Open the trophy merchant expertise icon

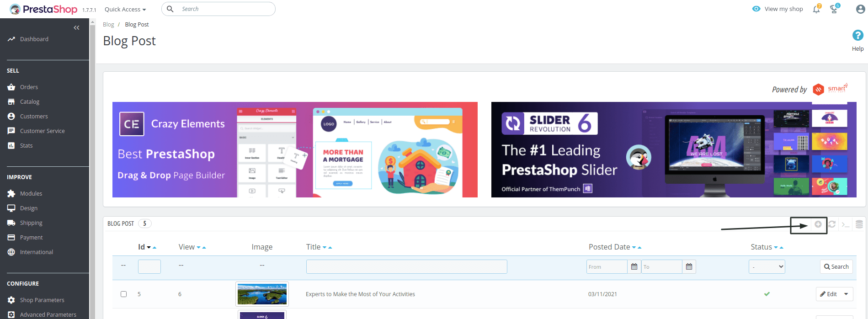834,9
